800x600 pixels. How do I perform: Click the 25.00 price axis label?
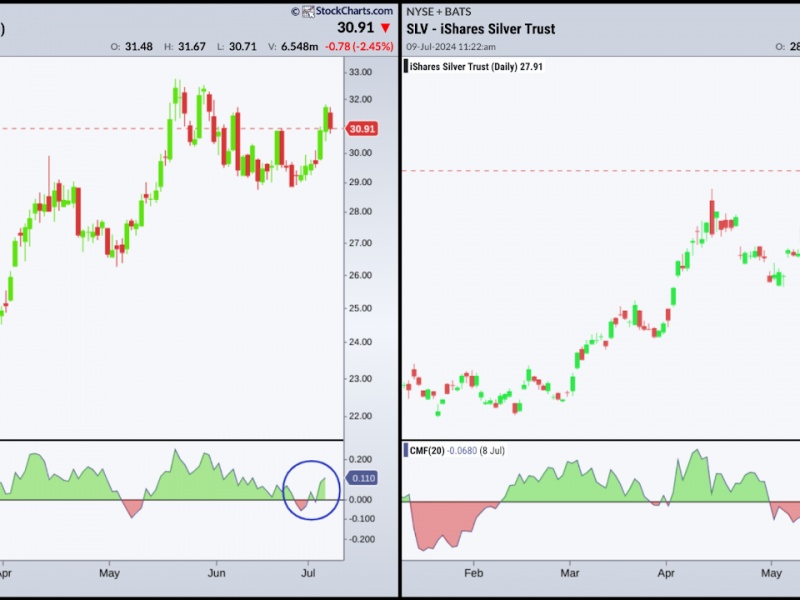click(360, 309)
